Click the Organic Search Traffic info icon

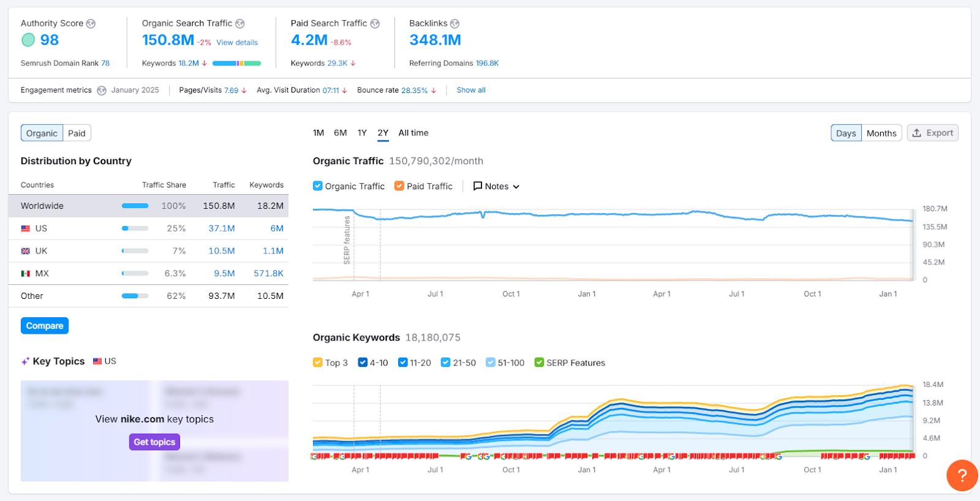coord(240,24)
